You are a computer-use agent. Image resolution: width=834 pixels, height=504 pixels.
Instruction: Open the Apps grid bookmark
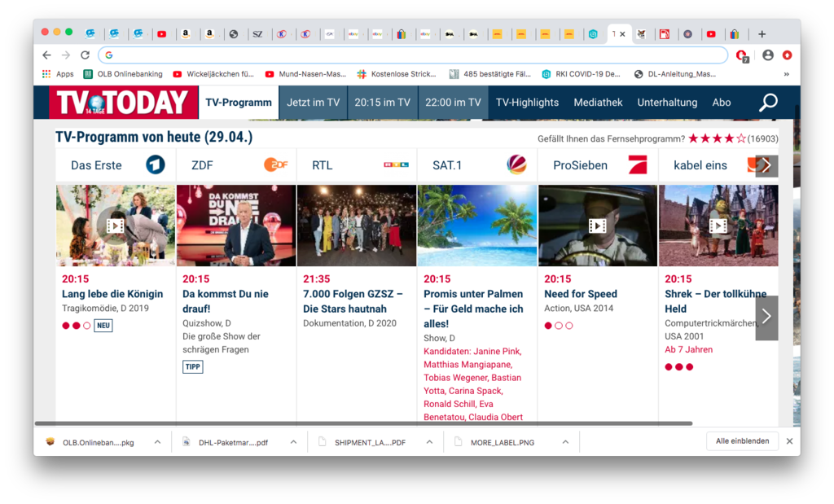(58, 74)
